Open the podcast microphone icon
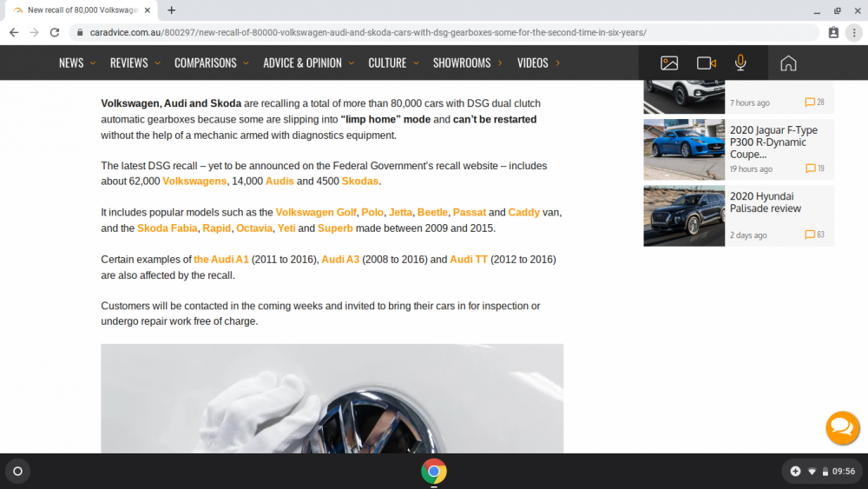 (740, 63)
